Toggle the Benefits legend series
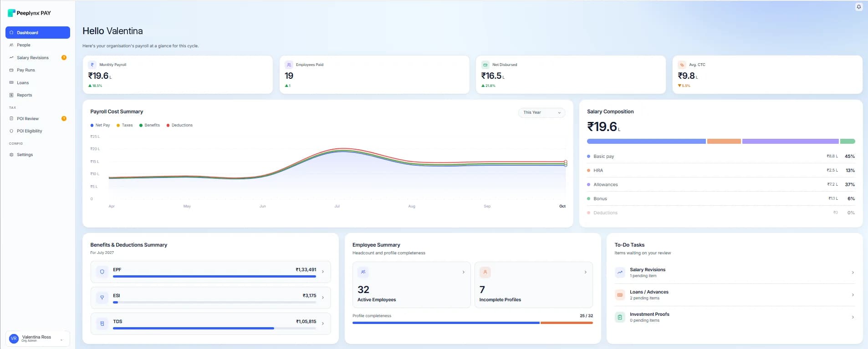 pos(149,125)
